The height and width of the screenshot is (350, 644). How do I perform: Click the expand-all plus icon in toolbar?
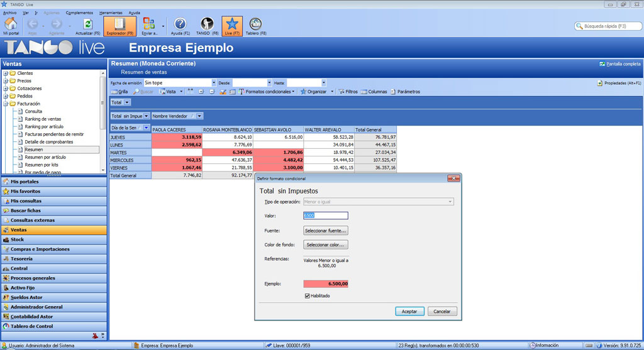click(x=201, y=92)
